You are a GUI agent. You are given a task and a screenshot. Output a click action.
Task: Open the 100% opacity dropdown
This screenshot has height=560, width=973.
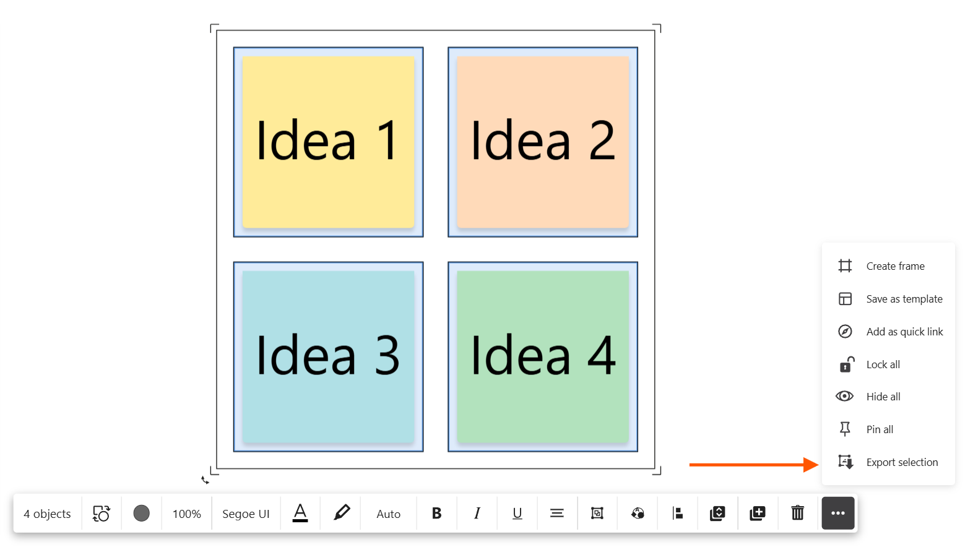[187, 514]
